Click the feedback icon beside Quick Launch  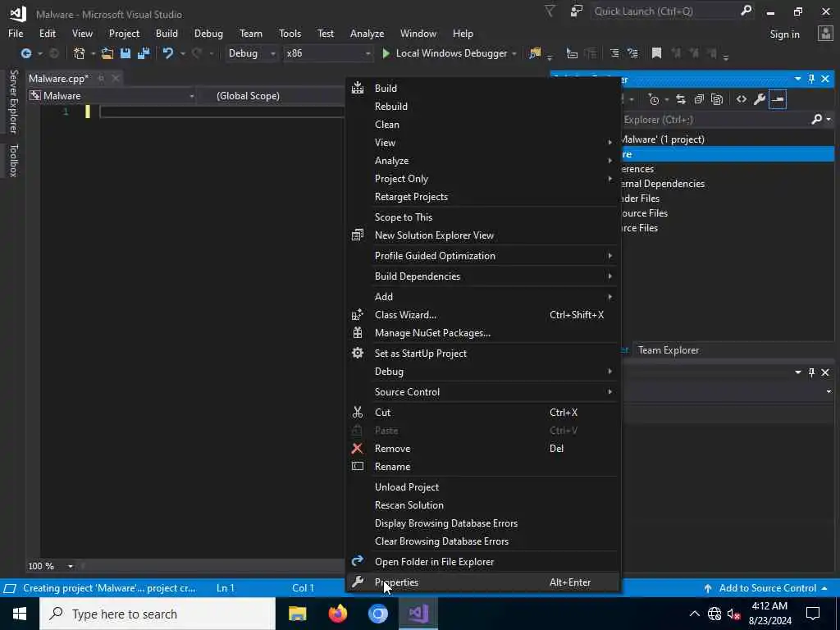coord(577,11)
